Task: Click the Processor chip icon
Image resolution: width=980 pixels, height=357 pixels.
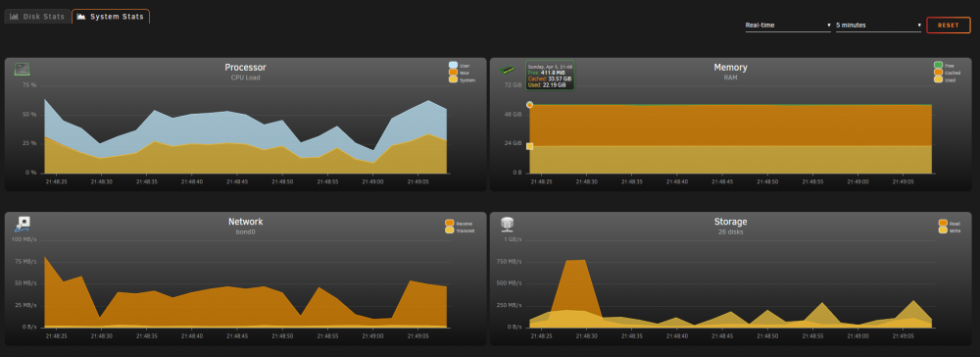Action: pos(23,70)
